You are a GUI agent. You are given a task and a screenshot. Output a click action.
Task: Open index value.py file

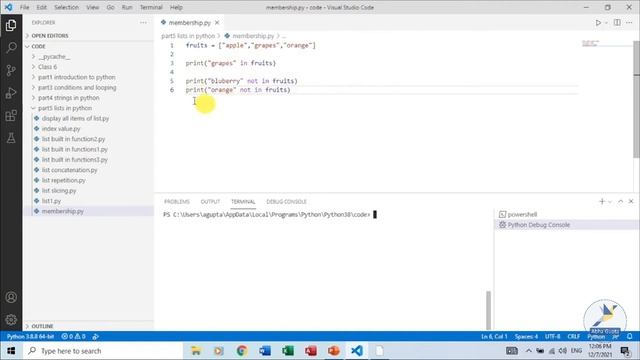[61, 129]
